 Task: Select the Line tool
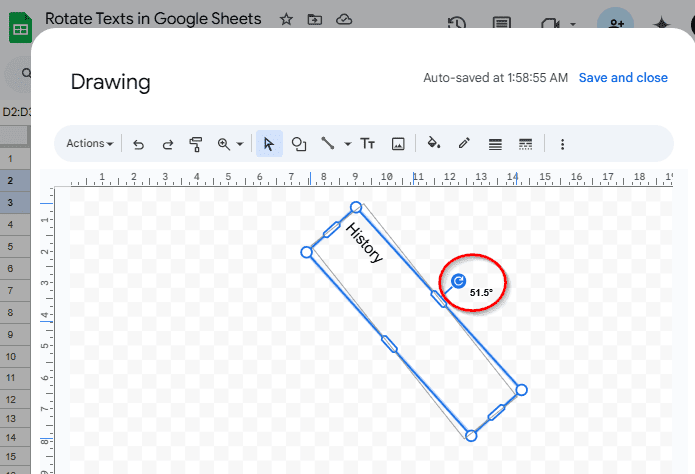[327, 144]
